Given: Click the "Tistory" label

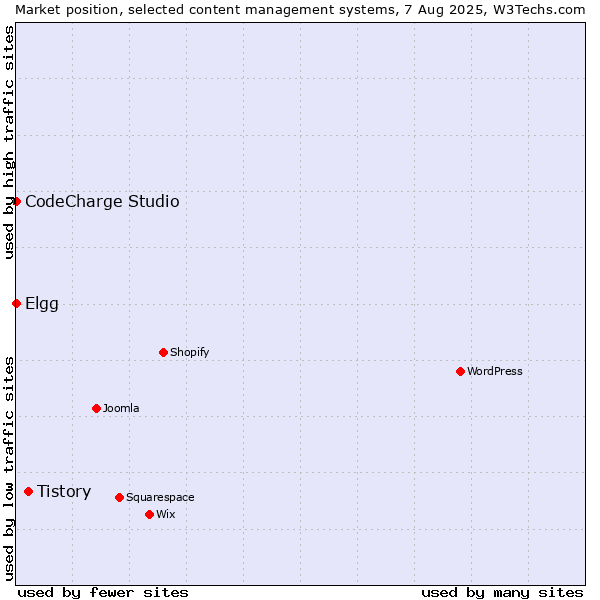Looking at the screenshot, I should (64, 491).
